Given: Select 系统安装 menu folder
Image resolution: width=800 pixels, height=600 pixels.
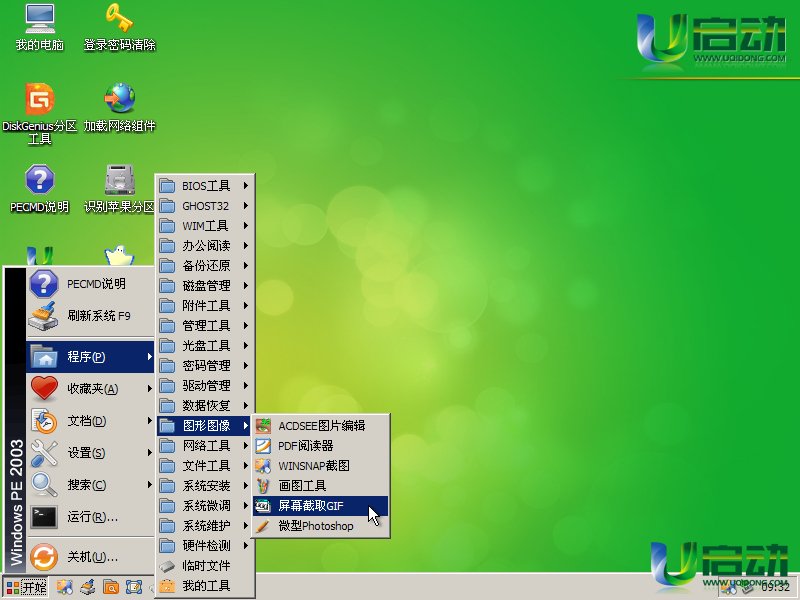Looking at the screenshot, I should coord(205,485).
